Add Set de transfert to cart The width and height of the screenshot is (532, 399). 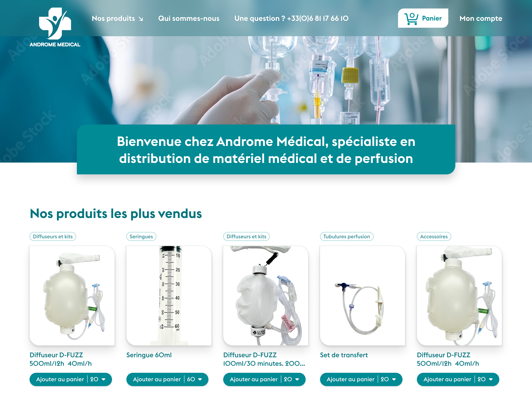pos(350,379)
